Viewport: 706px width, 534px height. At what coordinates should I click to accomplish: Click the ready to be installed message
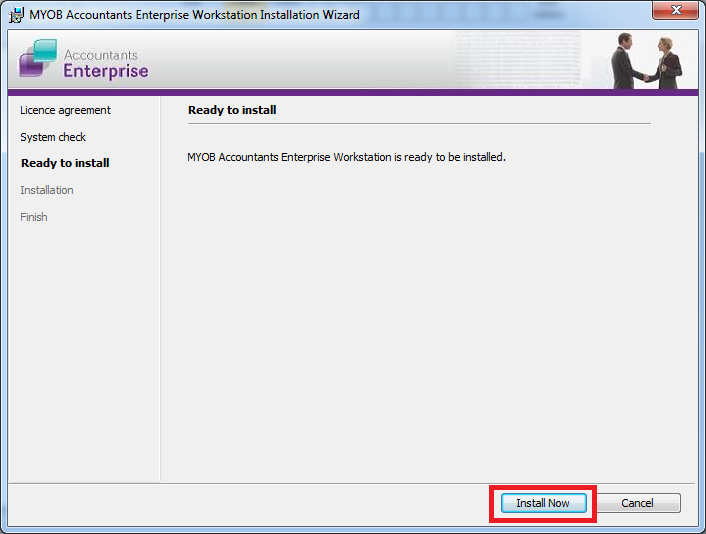[346, 157]
